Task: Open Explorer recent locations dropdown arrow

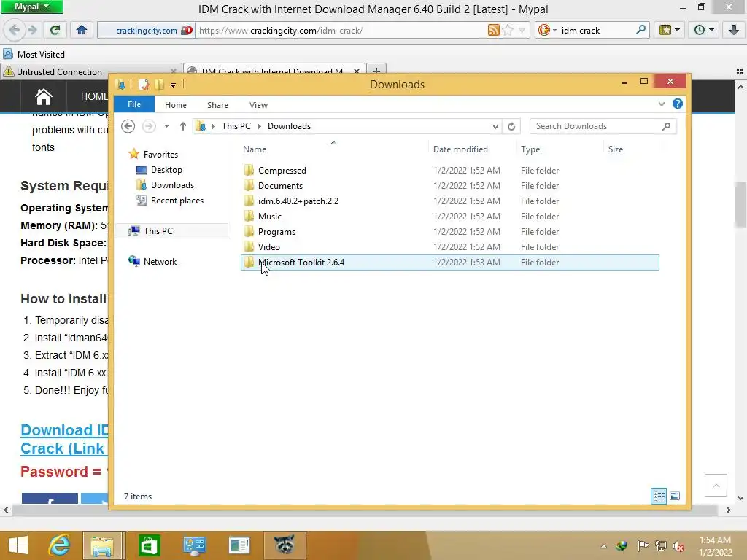Action: point(166,126)
